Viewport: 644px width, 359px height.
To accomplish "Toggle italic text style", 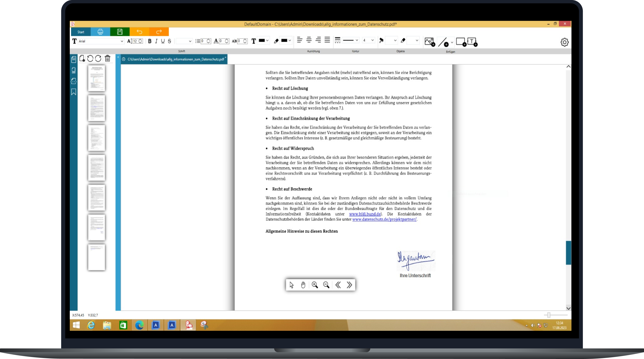I will point(156,41).
